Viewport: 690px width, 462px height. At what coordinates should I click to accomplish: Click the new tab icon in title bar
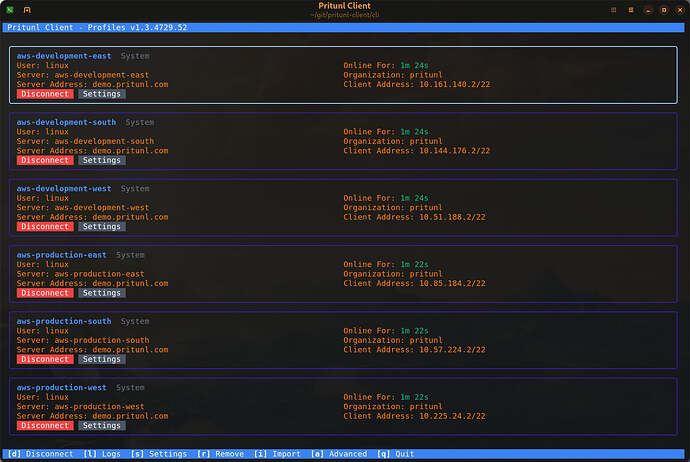[x=27, y=10]
